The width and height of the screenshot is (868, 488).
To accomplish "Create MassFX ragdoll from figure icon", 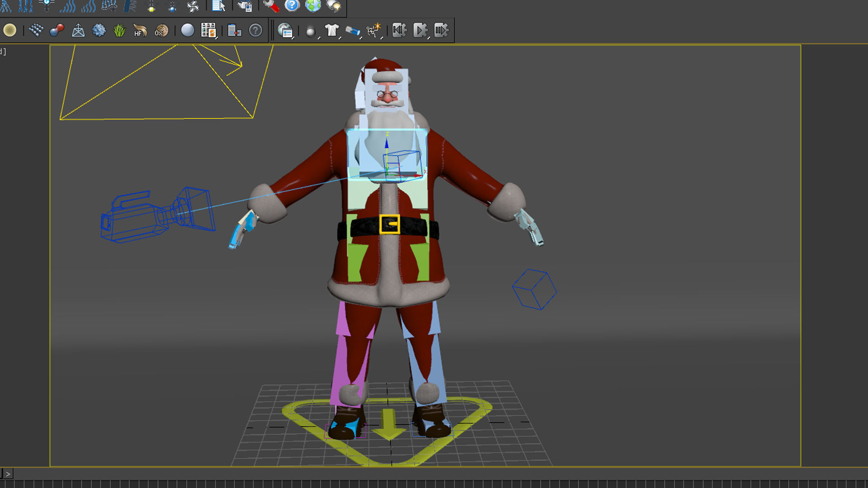I will 374,31.
